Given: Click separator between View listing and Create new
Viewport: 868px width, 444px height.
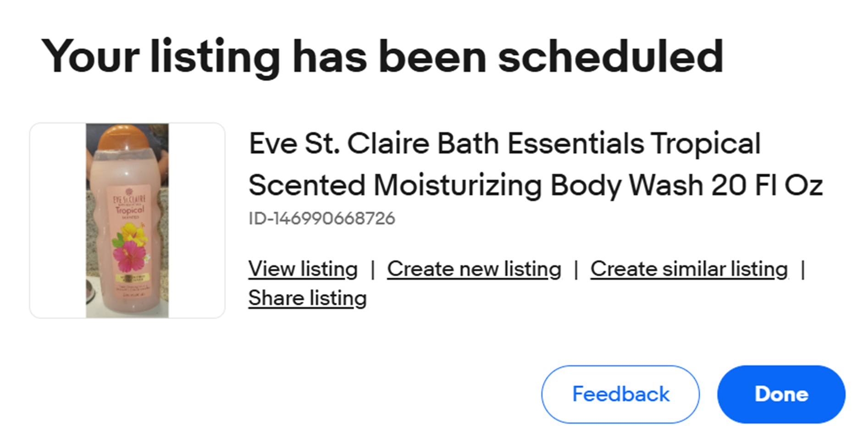Looking at the screenshot, I should click(x=372, y=269).
